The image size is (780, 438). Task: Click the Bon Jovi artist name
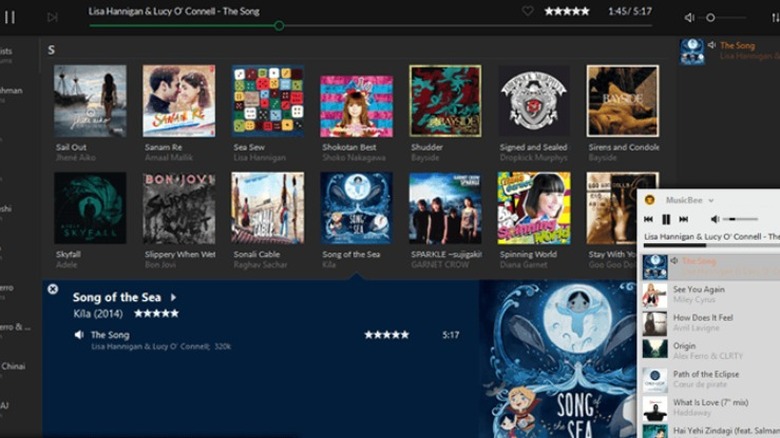pyautogui.click(x=160, y=265)
